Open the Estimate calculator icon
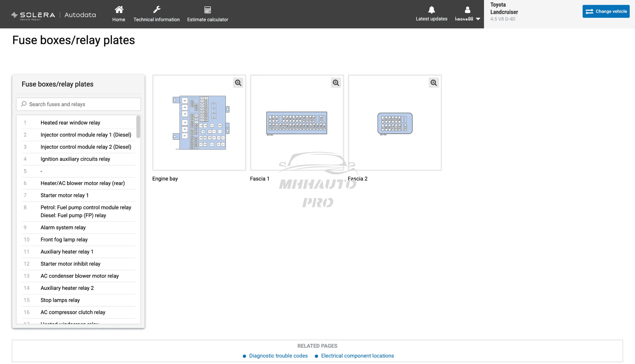 208,10
